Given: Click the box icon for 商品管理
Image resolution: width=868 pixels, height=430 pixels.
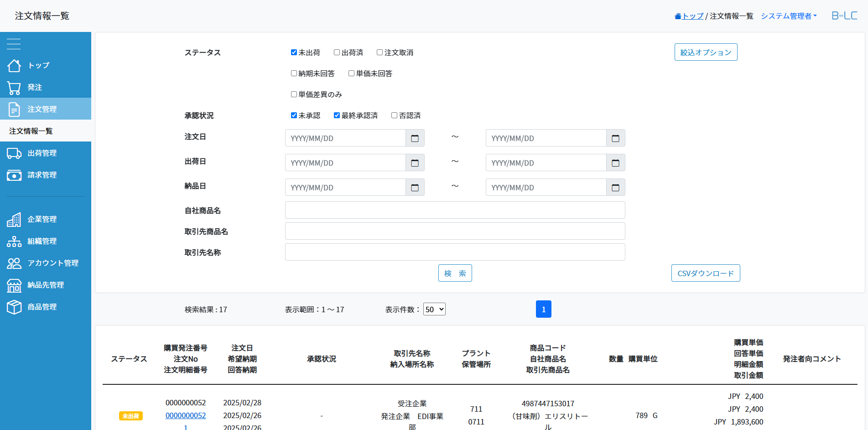Looking at the screenshot, I should (14, 307).
